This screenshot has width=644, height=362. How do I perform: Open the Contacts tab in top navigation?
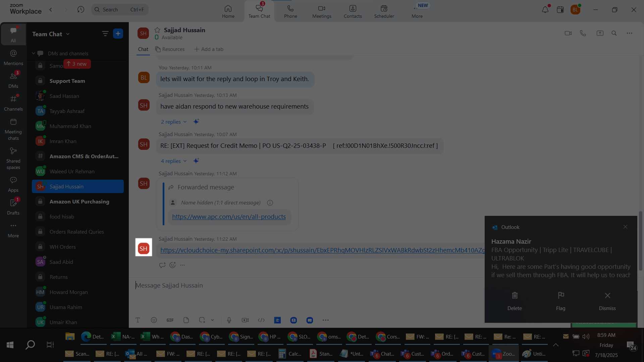353,11
